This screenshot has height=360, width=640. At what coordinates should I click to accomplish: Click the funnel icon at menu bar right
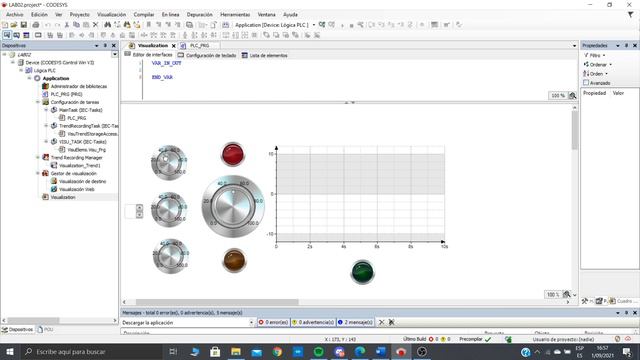(x=631, y=14)
